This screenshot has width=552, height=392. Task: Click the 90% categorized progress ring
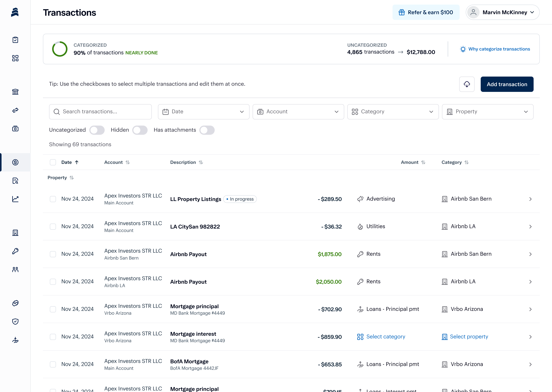pyautogui.click(x=60, y=49)
